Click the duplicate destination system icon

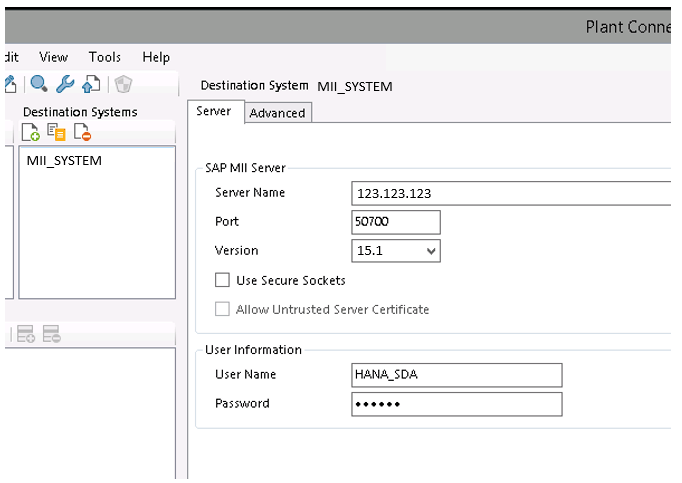click(57, 133)
